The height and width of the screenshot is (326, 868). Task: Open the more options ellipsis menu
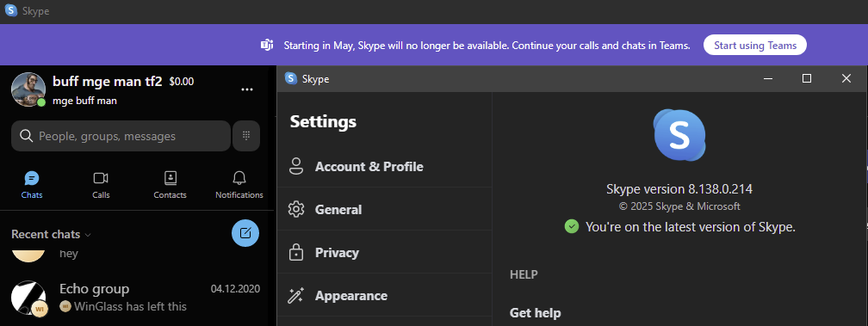(247, 89)
